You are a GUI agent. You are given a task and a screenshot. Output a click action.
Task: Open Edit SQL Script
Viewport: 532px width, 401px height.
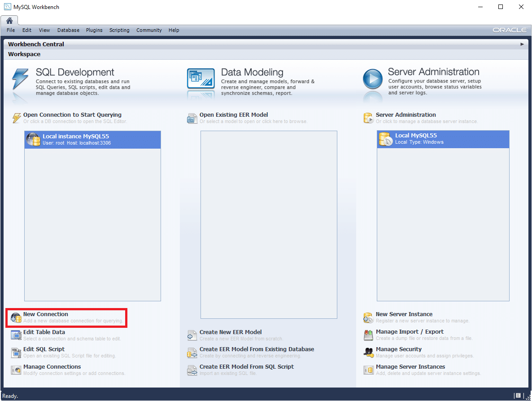click(44, 349)
